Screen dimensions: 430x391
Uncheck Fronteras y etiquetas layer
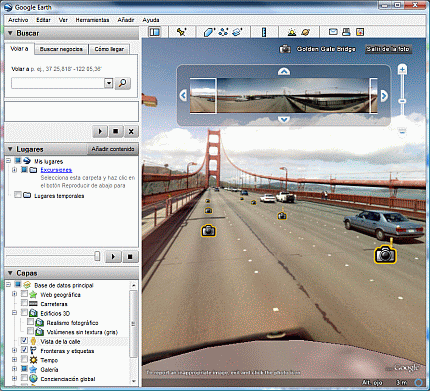pos(24,350)
